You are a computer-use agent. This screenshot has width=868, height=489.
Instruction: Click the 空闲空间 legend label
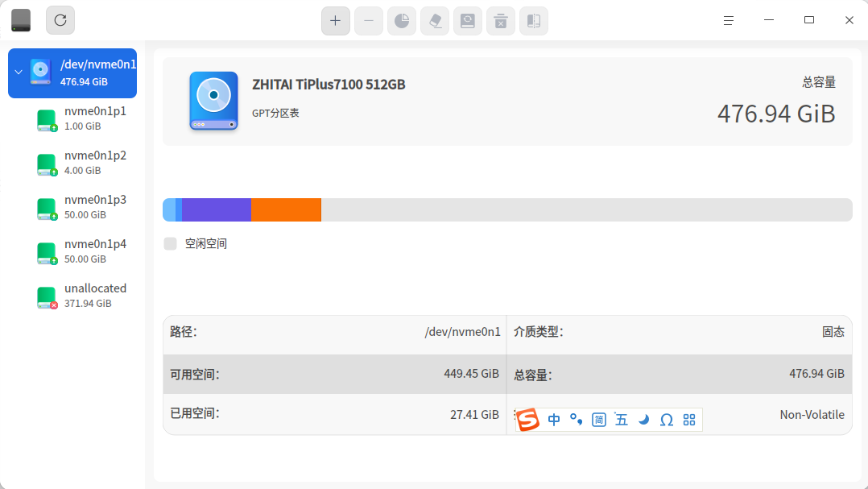206,243
